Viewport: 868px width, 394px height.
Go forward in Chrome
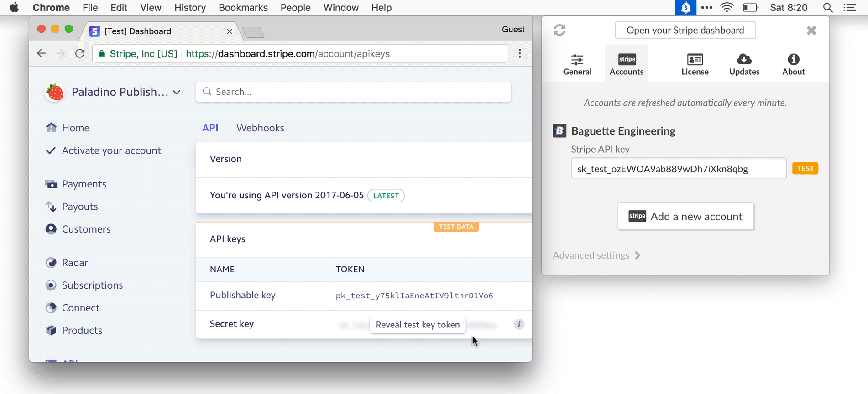60,53
